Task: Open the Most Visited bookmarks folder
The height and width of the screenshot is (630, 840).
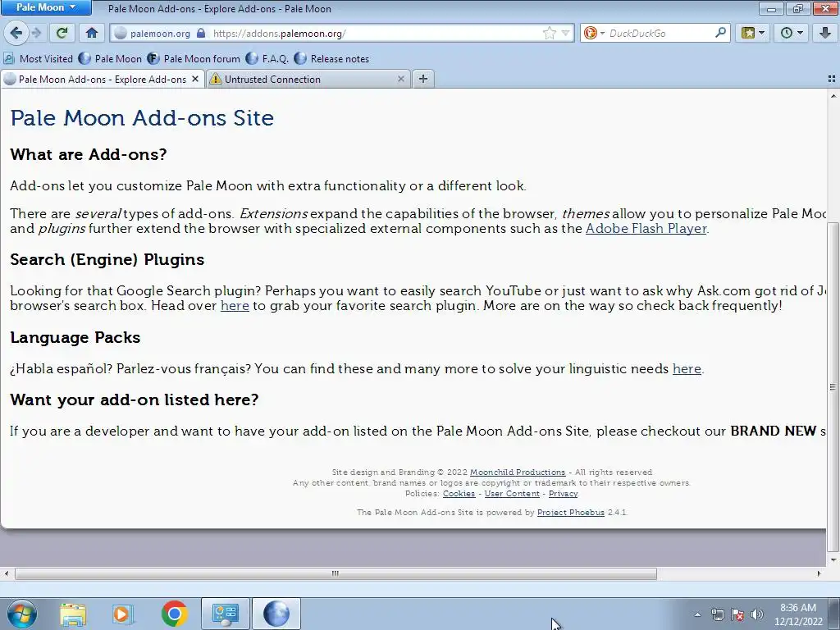Action: coord(38,58)
